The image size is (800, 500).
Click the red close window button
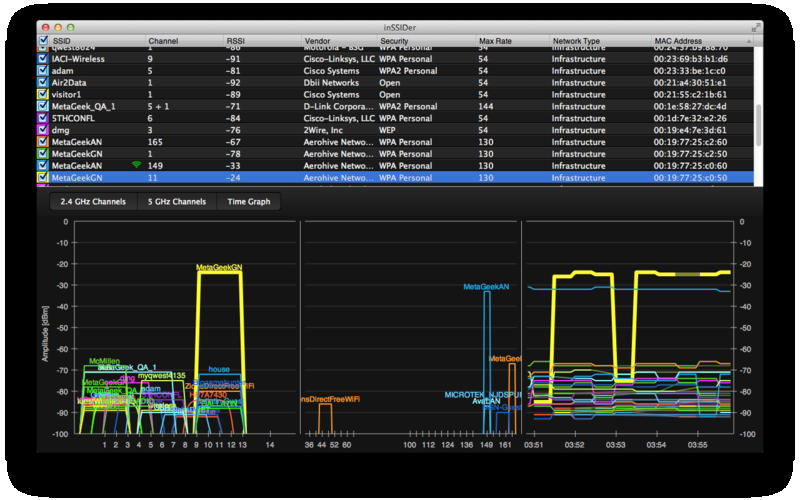[x=45, y=28]
